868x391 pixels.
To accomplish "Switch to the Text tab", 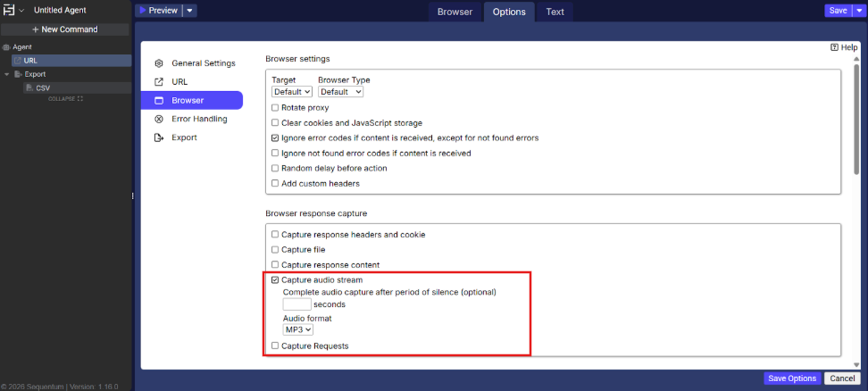I will tap(555, 12).
